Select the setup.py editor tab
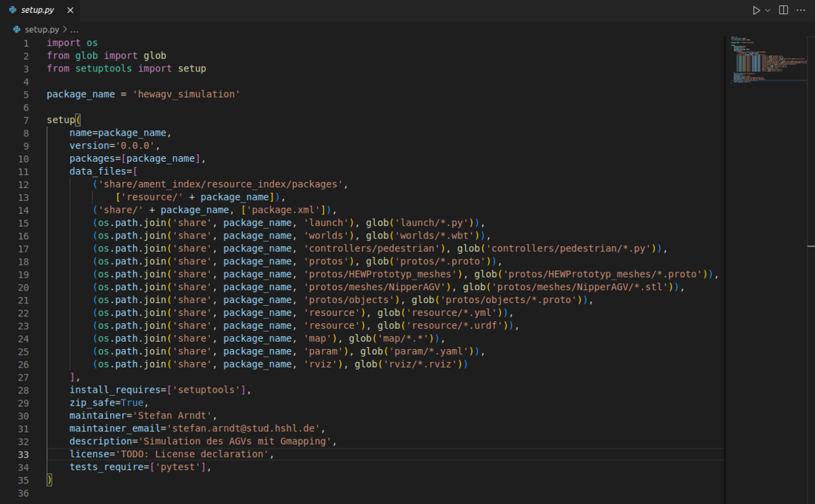This screenshot has width=815, height=504. click(x=37, y=10)
